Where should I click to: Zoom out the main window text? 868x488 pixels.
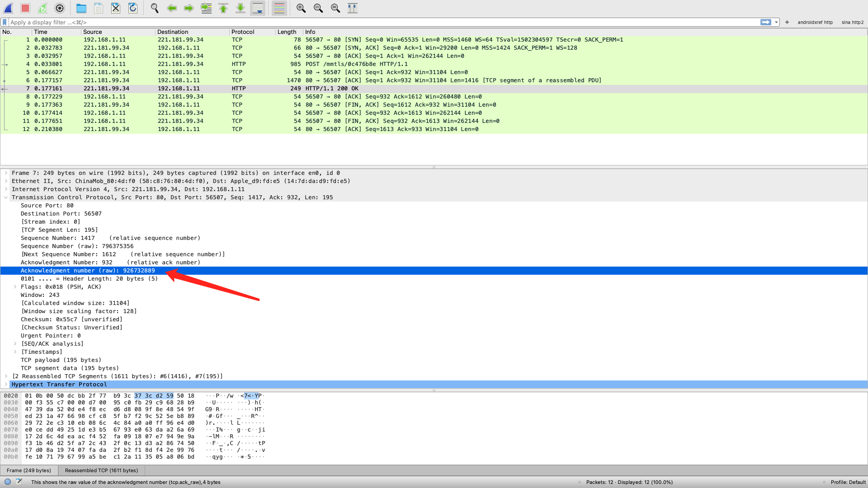coord(318,8)
